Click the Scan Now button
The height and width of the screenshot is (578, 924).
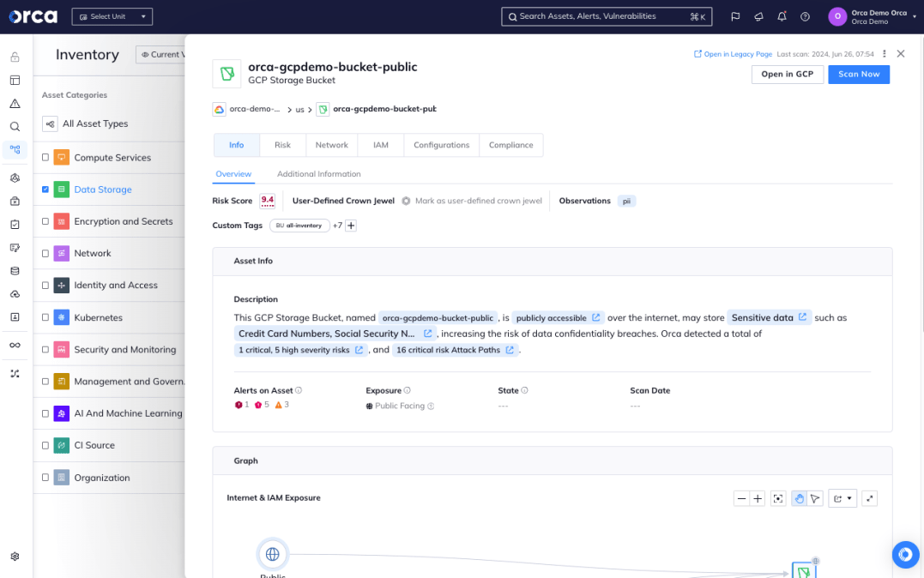(859, 75)
